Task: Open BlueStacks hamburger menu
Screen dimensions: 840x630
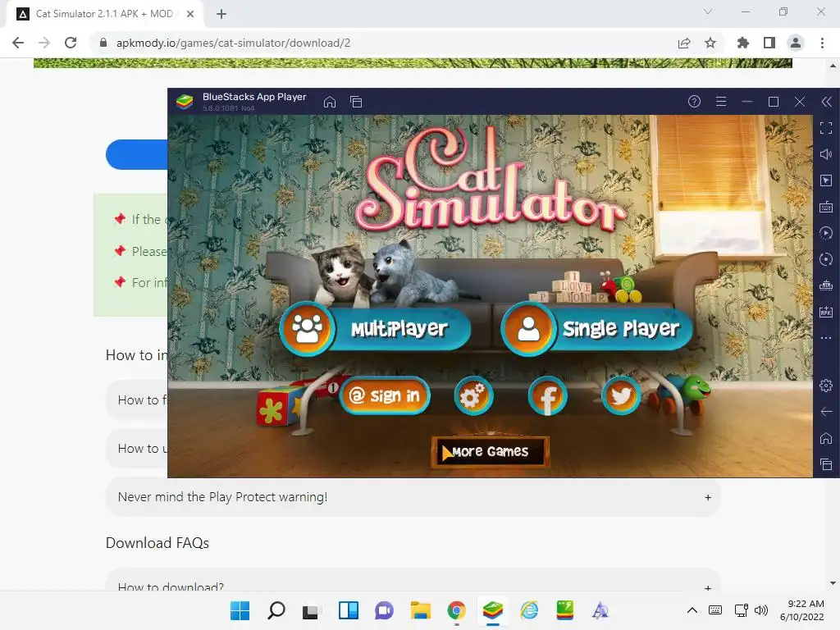Action: click(721, 101)
